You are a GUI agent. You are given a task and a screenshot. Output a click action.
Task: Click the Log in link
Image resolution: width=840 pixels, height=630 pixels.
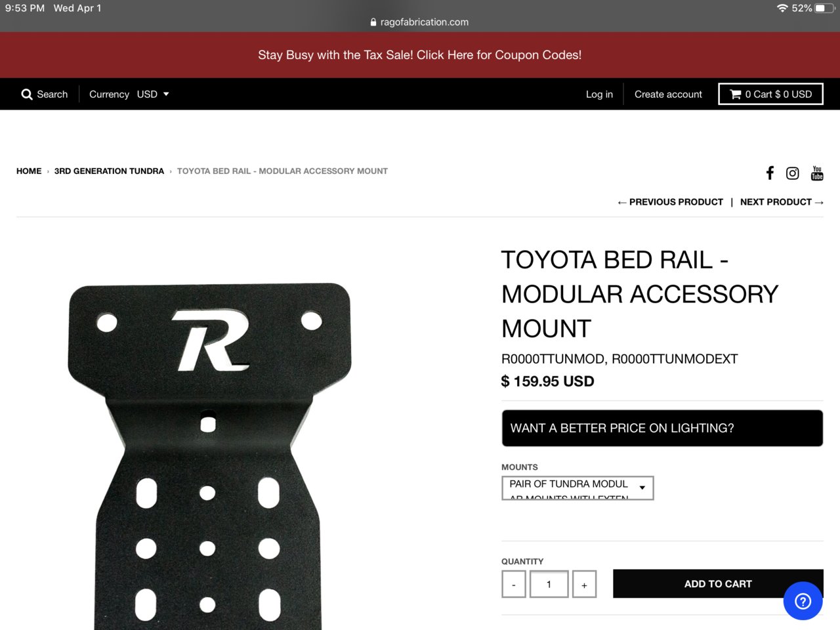click(599, 94)
